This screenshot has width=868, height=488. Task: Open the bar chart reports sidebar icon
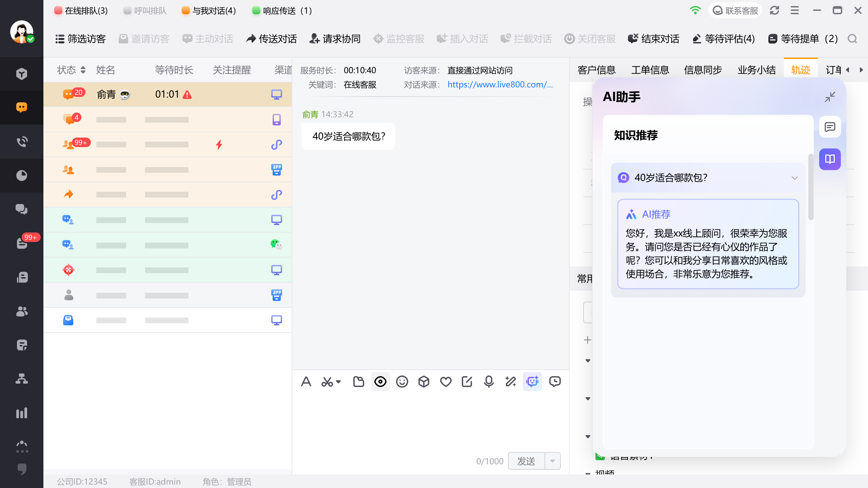click(x=22, y=413)
